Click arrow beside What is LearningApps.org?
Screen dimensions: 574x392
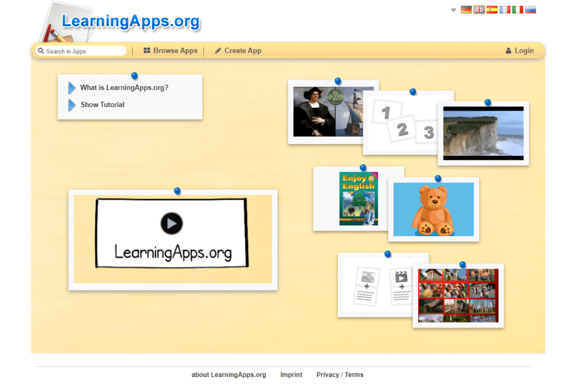tap(72, 88)
